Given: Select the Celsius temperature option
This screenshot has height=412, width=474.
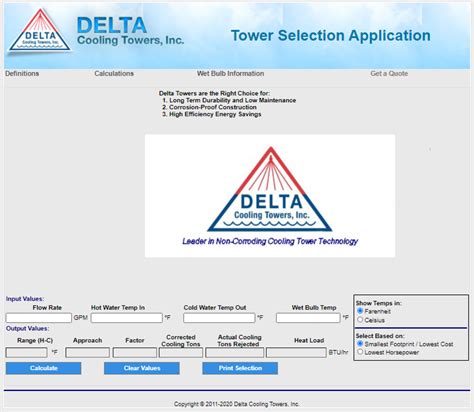Looking at the screenshot, I should click(x=360, y=320).
